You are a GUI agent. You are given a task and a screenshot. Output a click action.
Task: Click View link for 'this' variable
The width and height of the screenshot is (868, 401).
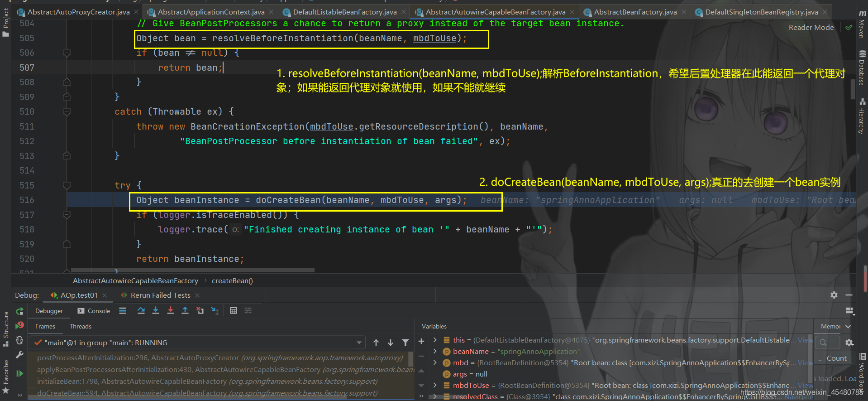[805, 340]
